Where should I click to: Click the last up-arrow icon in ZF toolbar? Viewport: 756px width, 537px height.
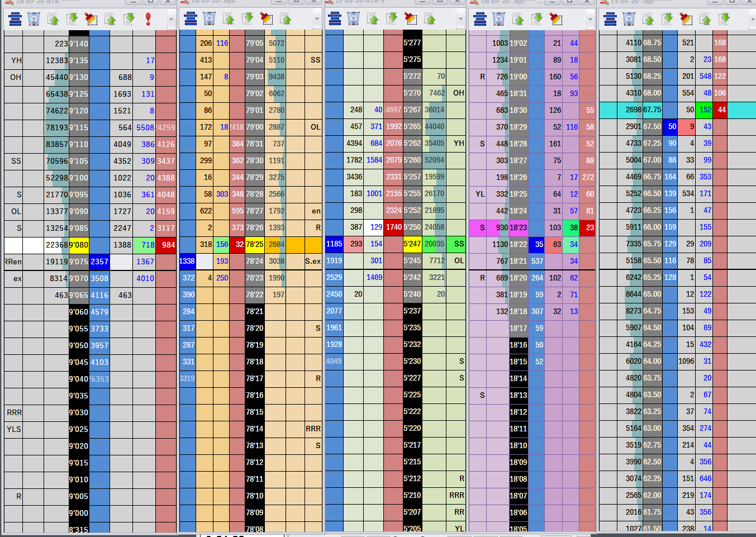[x=430, y=20]
